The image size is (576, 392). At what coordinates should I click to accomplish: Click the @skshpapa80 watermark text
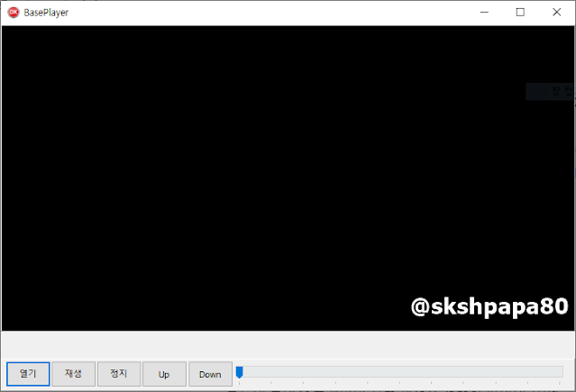489,306
